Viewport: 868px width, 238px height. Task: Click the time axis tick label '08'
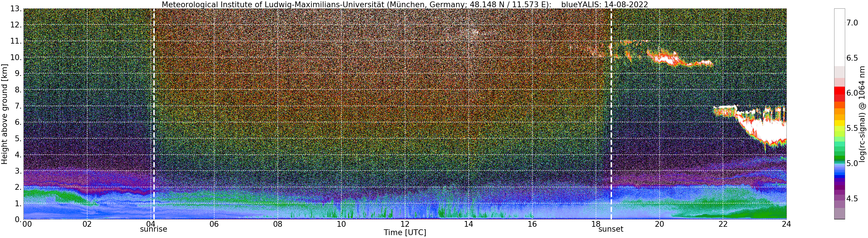(x=278, y=224)
